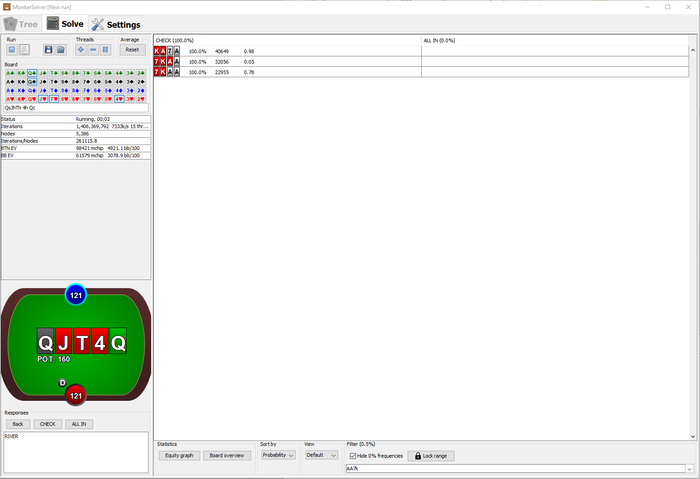Click the dealer button marker on the table
The image size is (700, 479).
click(62, 383)
